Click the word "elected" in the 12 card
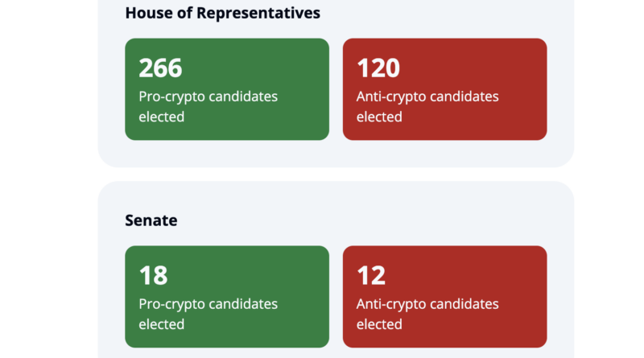The height and width of the screenshot is (358, 644). (379, 324)
